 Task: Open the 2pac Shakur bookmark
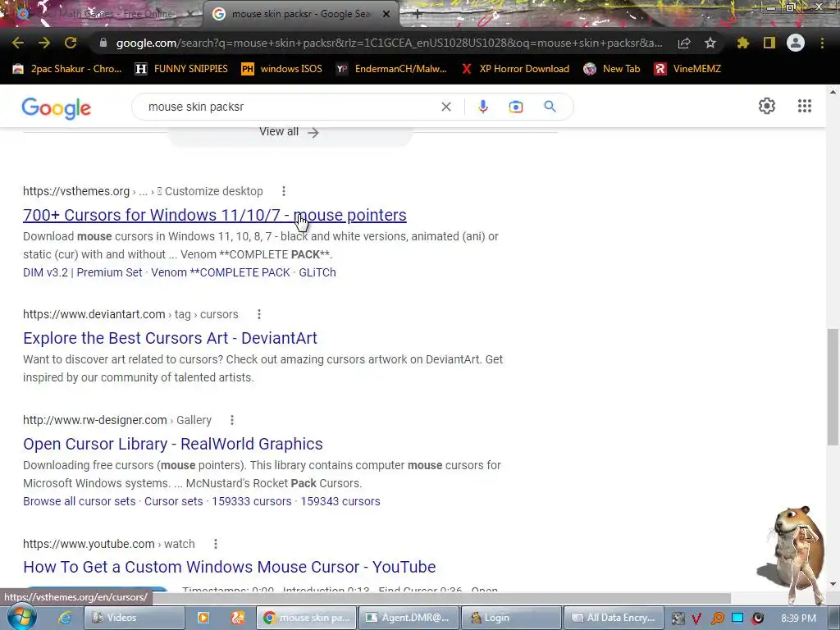click(67, 69)
